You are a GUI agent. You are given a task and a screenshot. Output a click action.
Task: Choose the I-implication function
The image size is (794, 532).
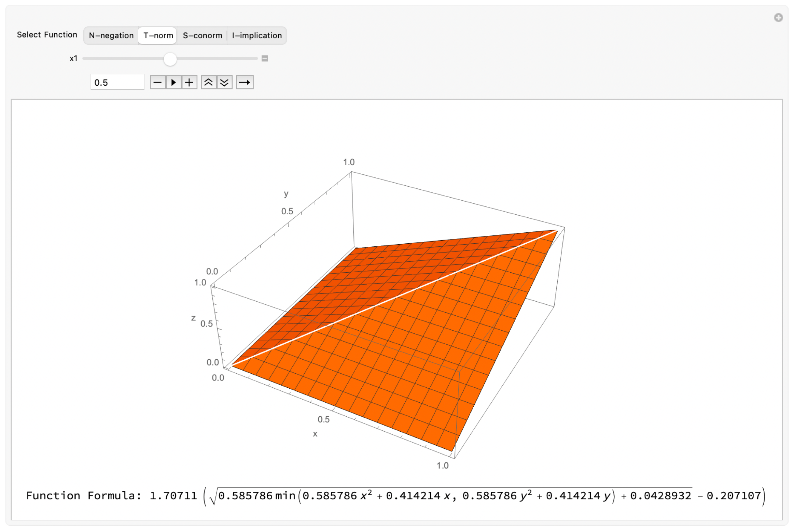tap(257, 35)
